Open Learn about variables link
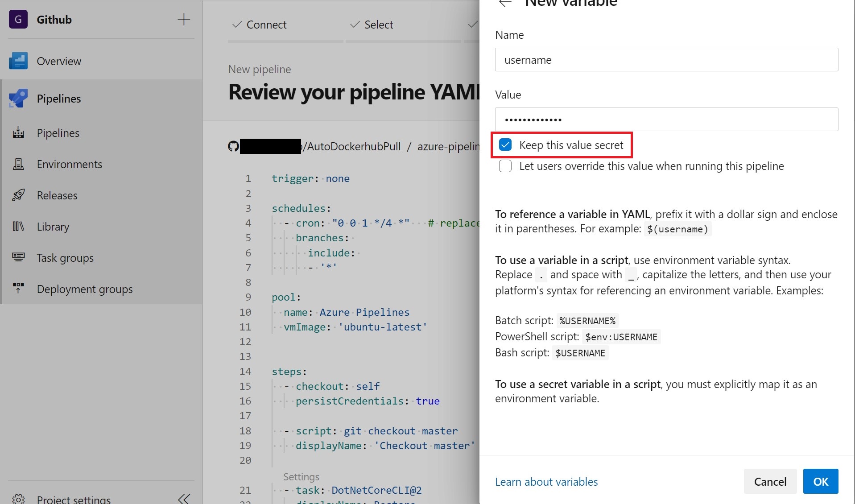Image resolution: width=855 pixels, height=504 pixels. 546,482
